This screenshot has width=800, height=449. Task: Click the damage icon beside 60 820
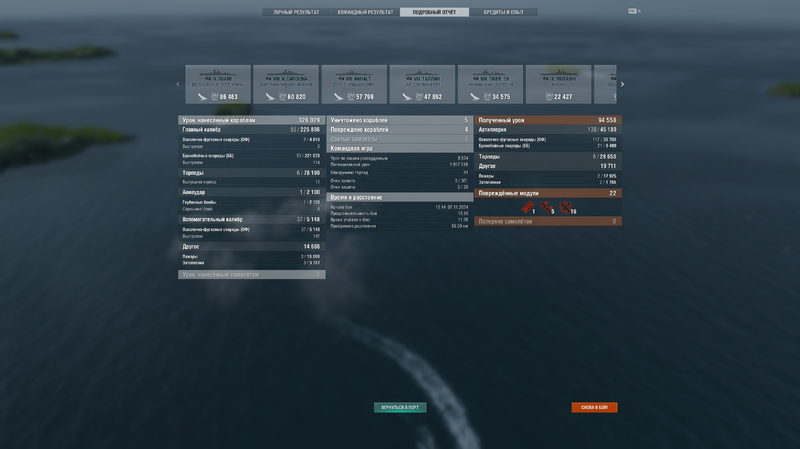pos(283,96)
